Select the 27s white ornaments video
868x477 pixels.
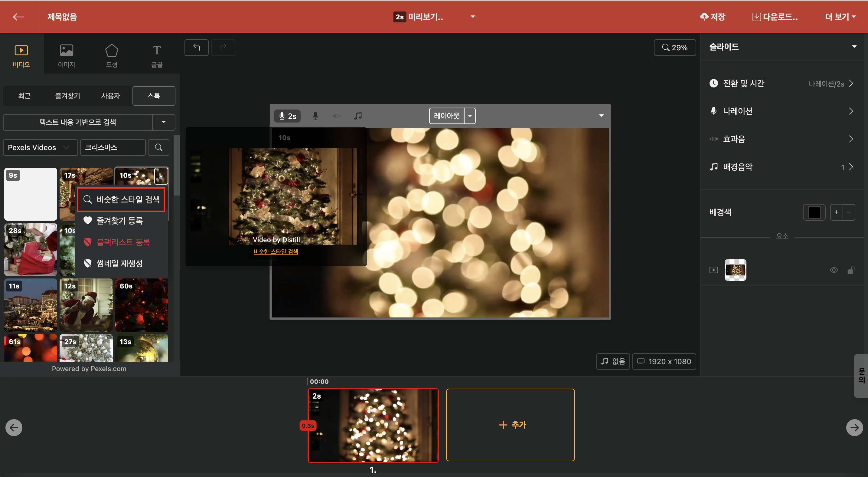coord(86,347)
